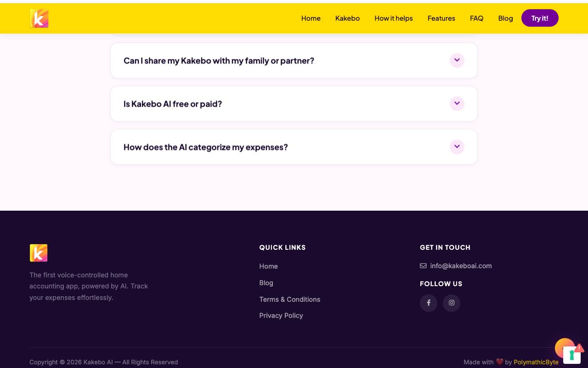Click the orange floating circle button
Screen dimensions: 588x368
pyautogui.click(x=561, y=346)
